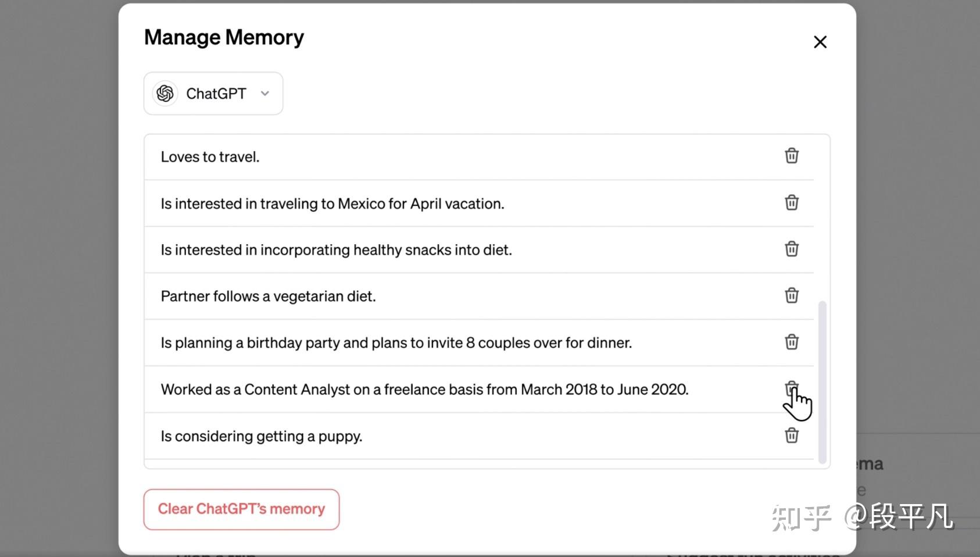980x557 pixels.
Task: Expand the dropdown chevron next to ChatGPT
Action: pyautogui.click(x=265, y=94)
